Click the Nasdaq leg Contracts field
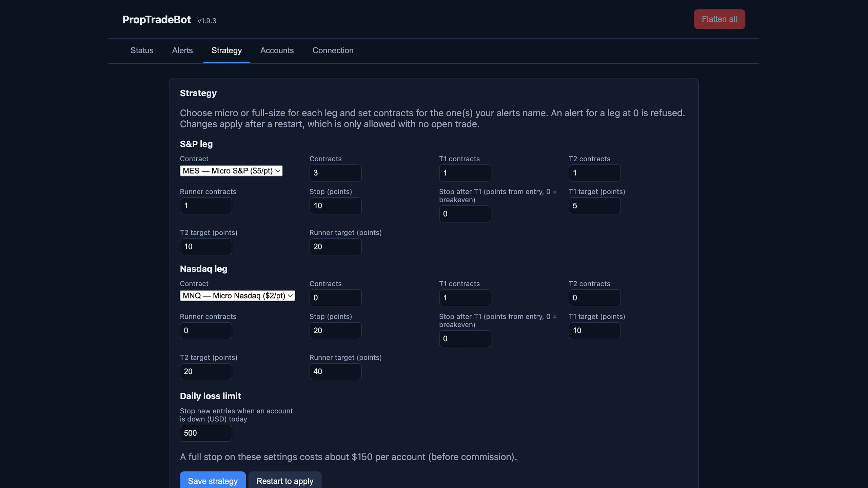 pyautogui.click(x=335, y=298)
